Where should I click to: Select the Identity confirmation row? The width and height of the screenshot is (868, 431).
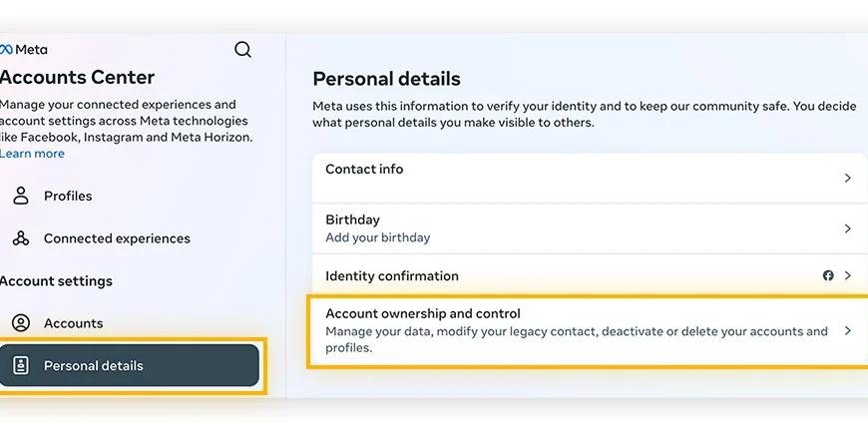coord(590,275)
